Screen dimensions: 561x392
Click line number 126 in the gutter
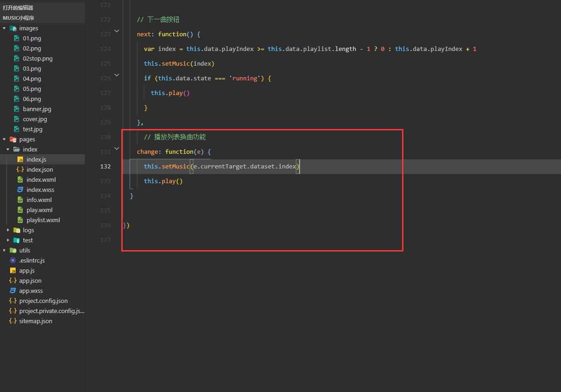point(105,78)
